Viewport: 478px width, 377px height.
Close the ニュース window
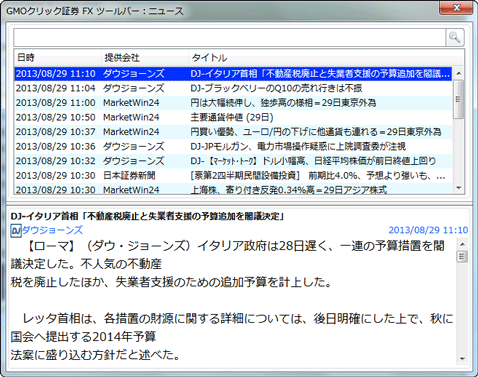[456, 8]
